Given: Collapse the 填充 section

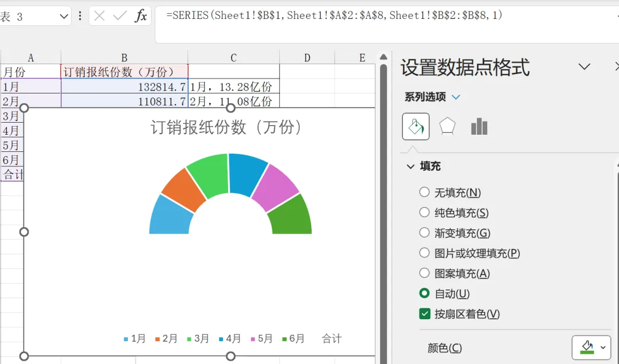Looking at the screenshot, I should 410,166.
